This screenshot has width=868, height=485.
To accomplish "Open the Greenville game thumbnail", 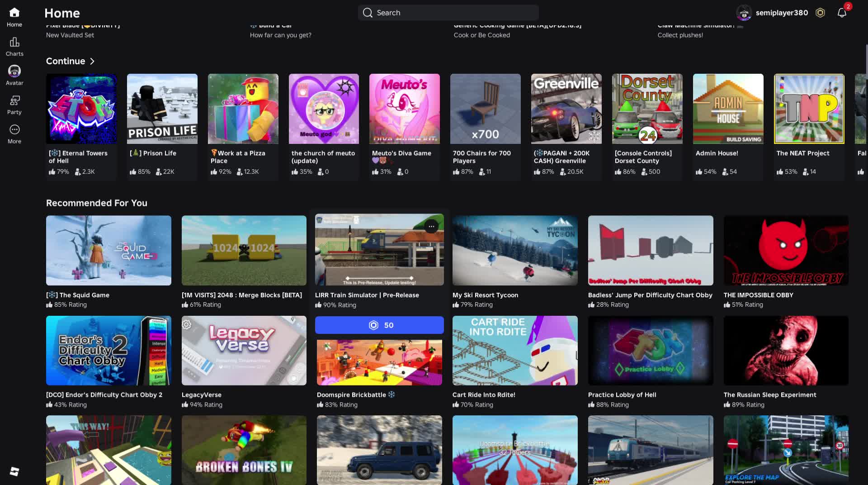I will tap(566, 109).
